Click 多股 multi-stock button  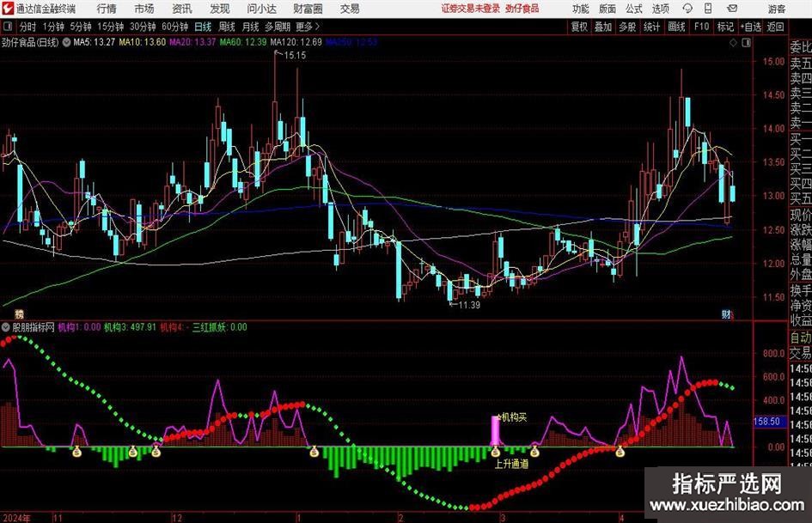click(x=627, y=27)
